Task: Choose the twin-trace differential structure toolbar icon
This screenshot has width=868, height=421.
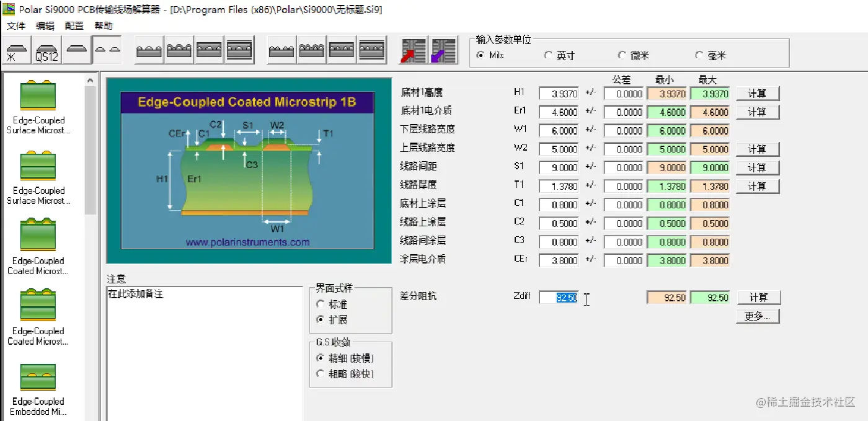Action: point(107,51)
